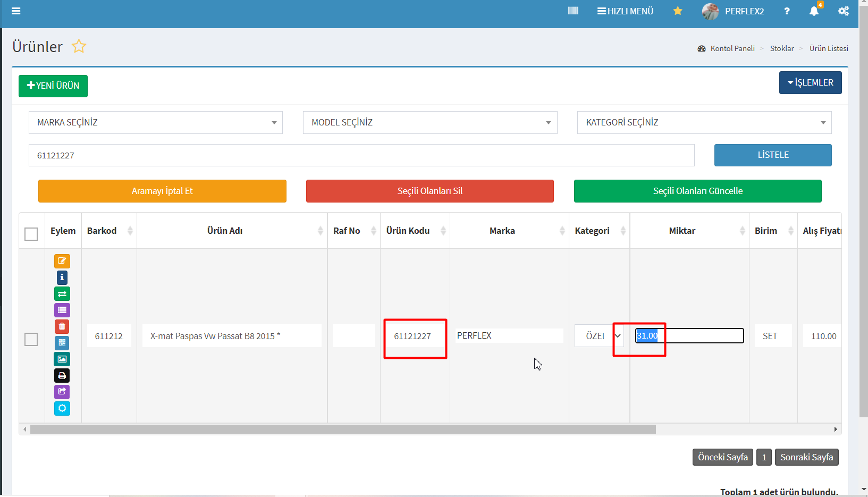Image resolution: width=868 pixels, height=497 pixels.
Task: Check the product row checkbox
Action: click(x=31, y=339)
